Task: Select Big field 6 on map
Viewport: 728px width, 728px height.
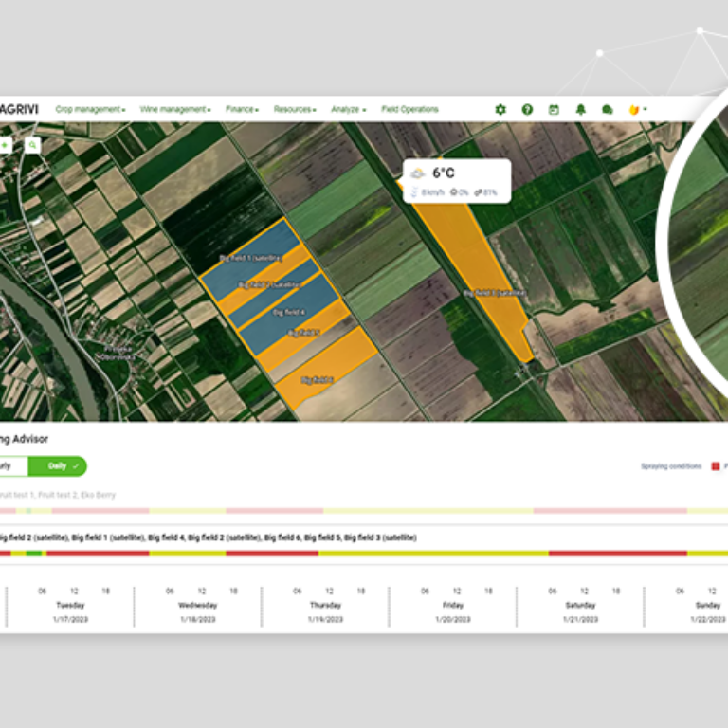Action: 318,380
